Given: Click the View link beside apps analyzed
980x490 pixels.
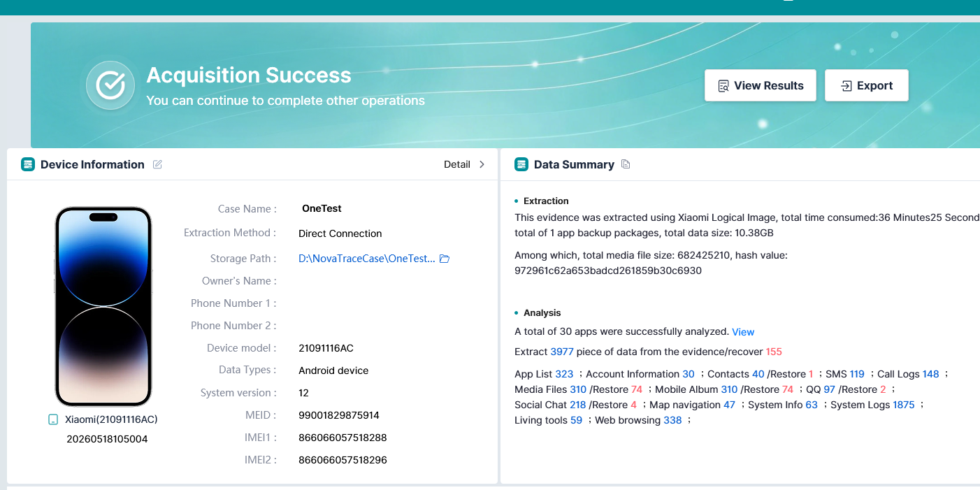Looking at the screenshot, I should [x=743, y=332].
